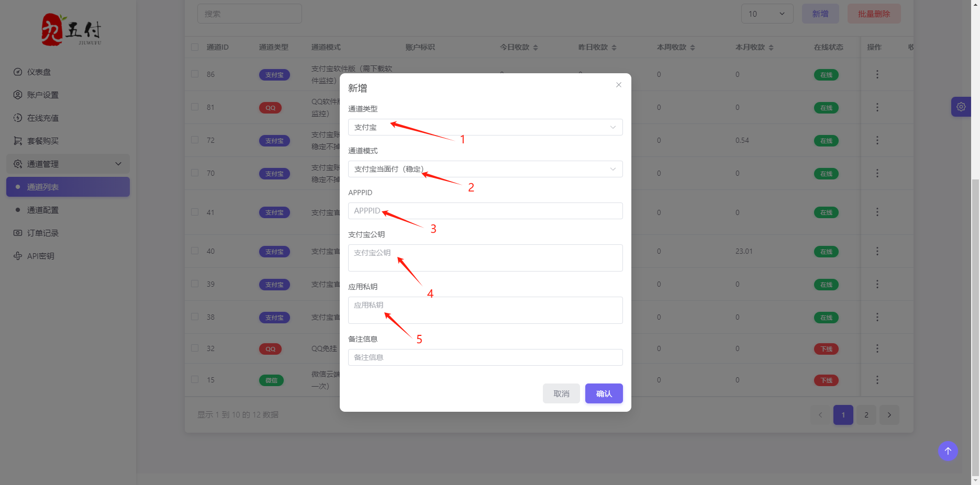980x485 pixels.
Task: Check the row 41 checkbox
Action: click(x=195, y=212)
